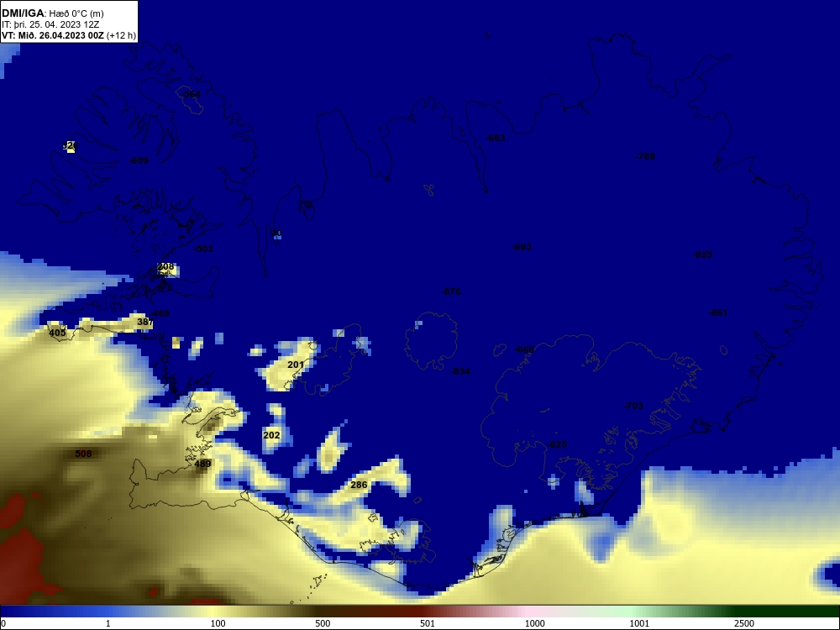Click the pink legend color above 1000
This screenshot has width=840, height=630.
528,612
